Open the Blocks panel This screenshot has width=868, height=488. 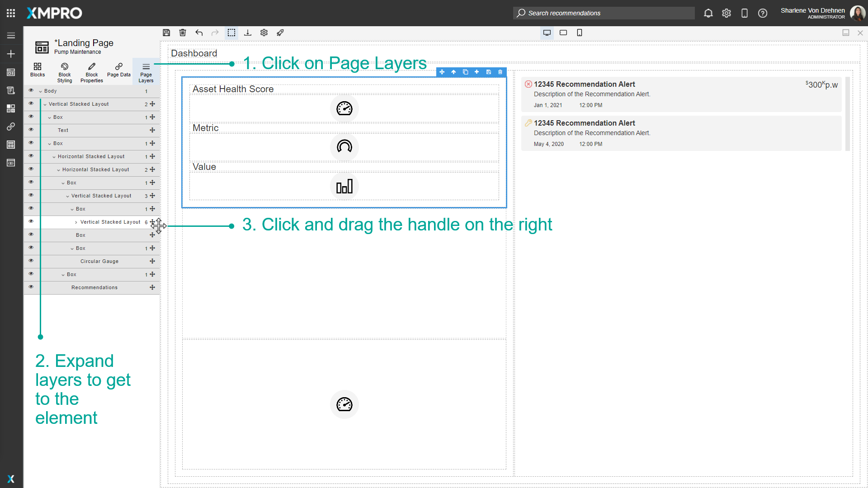(x=38, y=71)
